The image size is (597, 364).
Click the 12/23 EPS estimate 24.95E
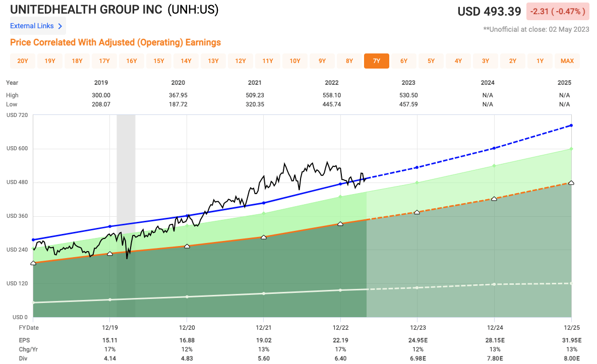point(418,340)
